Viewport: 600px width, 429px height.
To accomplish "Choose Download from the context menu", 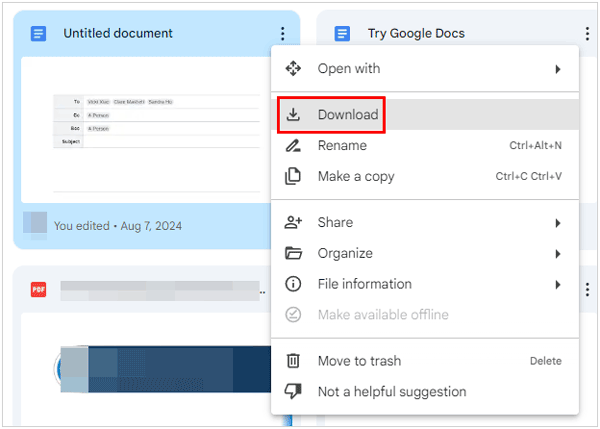I will (425, 114).
